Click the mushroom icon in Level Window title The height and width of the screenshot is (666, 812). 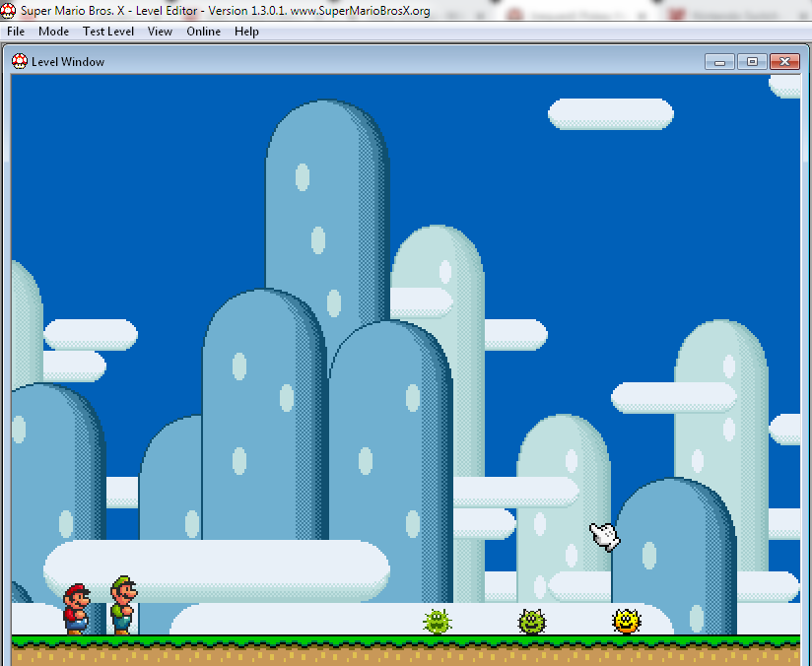[x=20, y=61]
